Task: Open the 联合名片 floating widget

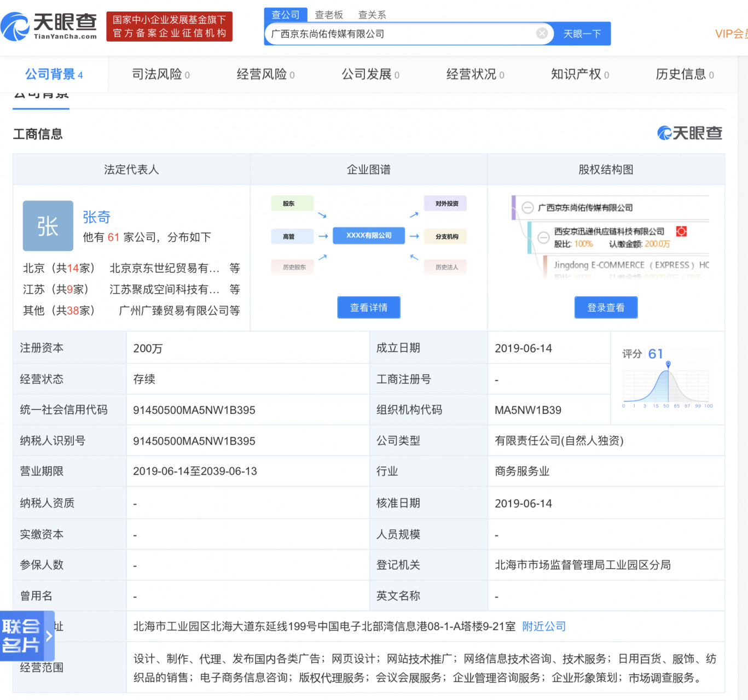Action: pos(22,635)
